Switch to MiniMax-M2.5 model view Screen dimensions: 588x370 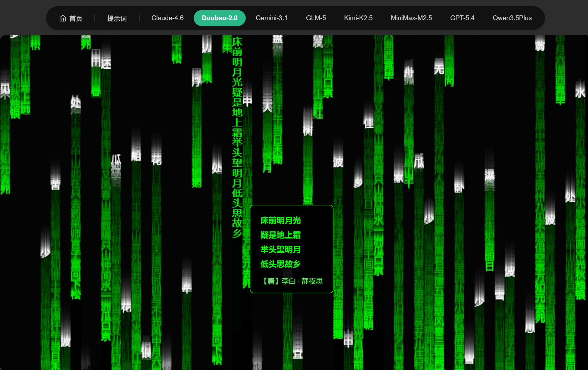411,18
